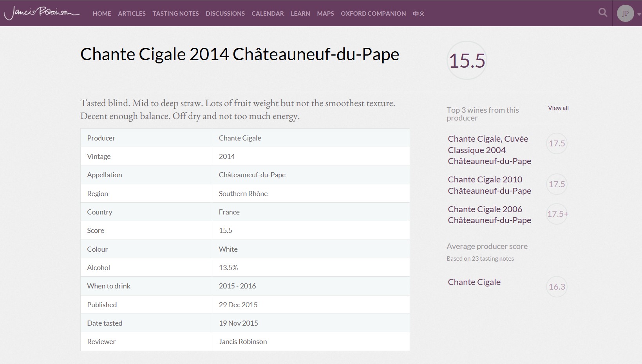This screenshot has height=364, width=642.
Task: Click the Tasted blind tasting note paragraph
Action: [237, 109]
